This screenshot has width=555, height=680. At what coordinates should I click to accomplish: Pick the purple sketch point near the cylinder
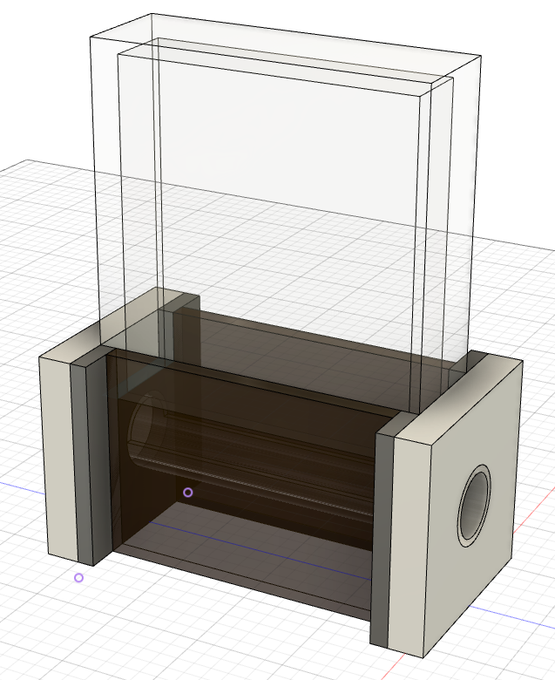click(x=188, y=492)
